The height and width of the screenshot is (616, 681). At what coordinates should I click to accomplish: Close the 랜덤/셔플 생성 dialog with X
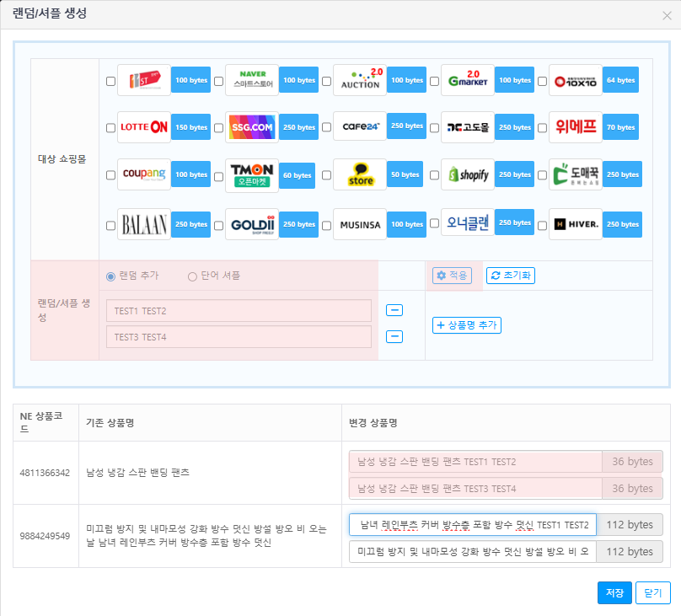[668, 16]
